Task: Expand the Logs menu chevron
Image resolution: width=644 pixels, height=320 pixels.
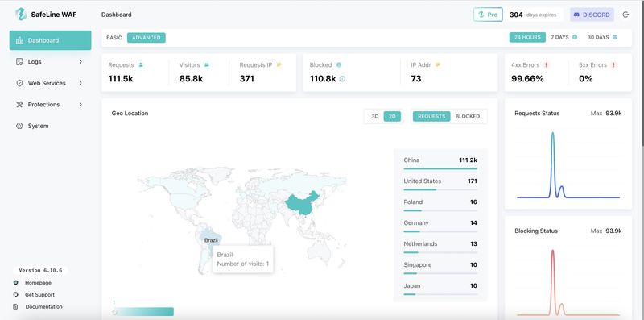Action: [80, 62]
